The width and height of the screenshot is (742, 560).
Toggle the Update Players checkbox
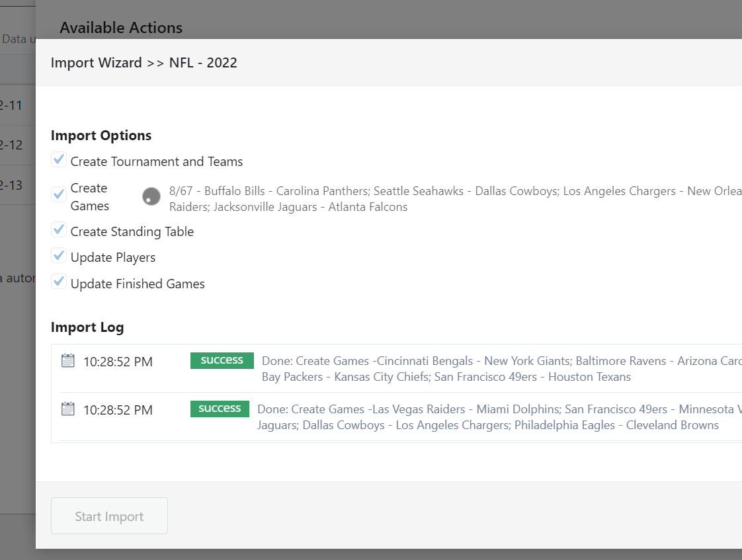[59, 255]
